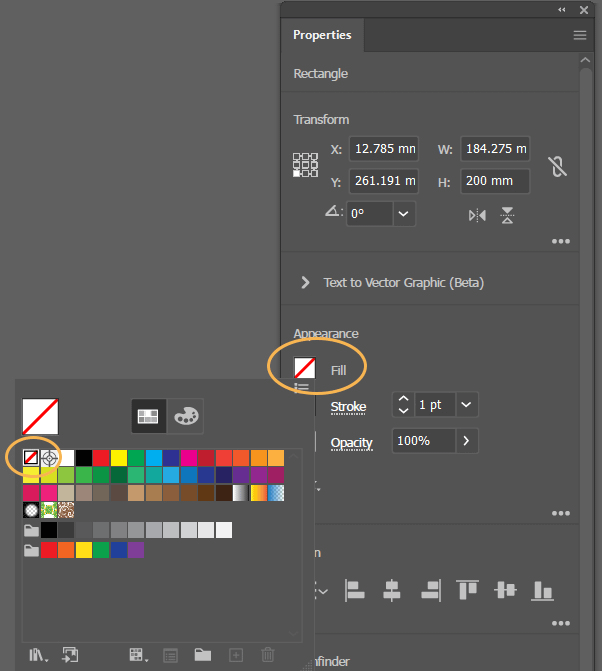Open the Properties panel hamburger menu
Screen dimensions: 602x671
[x=579, y=35]
